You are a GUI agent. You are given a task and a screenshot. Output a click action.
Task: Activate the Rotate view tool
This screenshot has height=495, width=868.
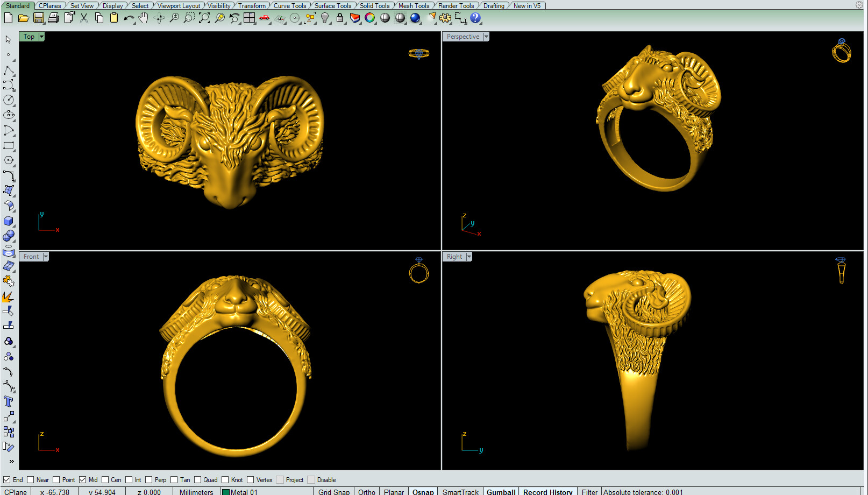click(160, 18)
